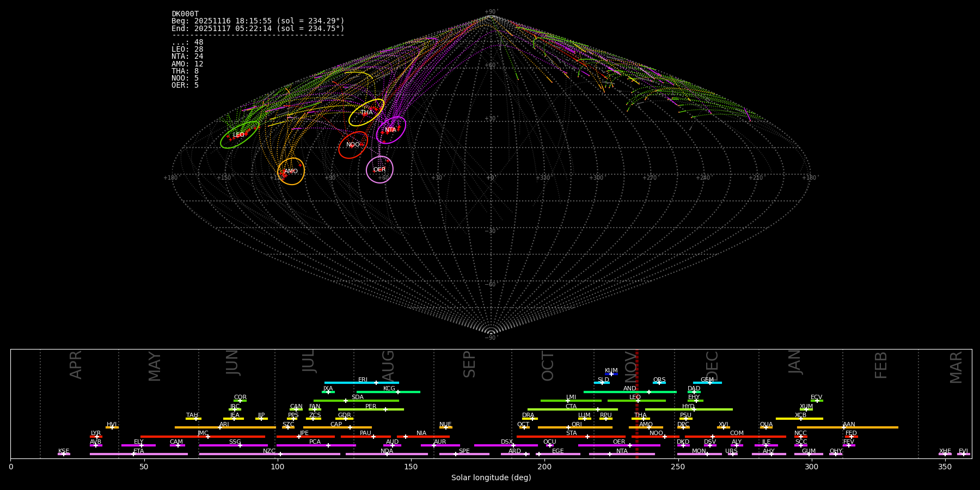This screenshot has height=490, width=980.
Task: Select the XHE shower label on timeline
Action: (945, 451)
